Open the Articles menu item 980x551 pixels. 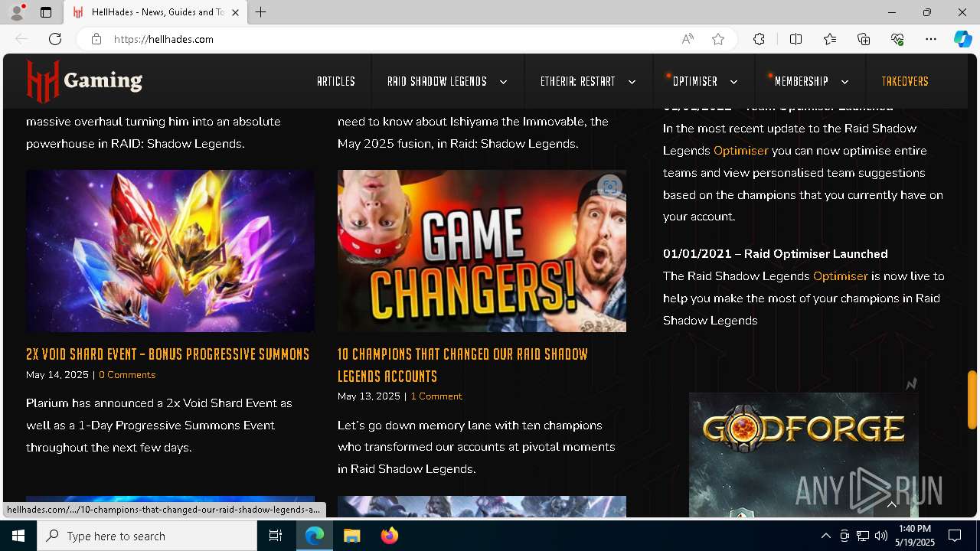coord(336,81)
